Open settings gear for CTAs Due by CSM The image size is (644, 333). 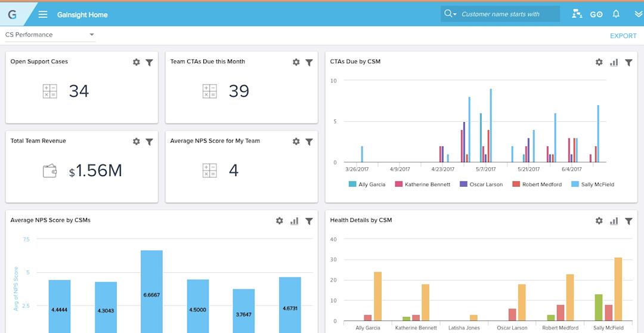599,62
